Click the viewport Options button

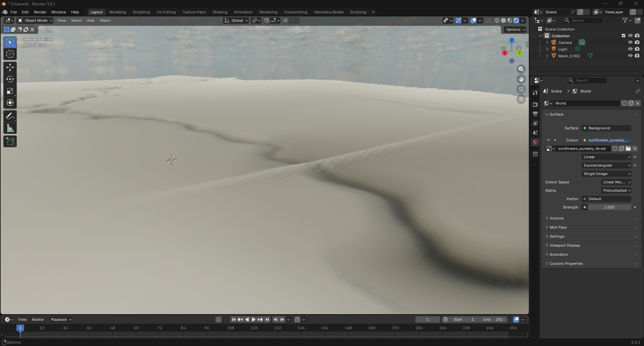coord(515,30)
